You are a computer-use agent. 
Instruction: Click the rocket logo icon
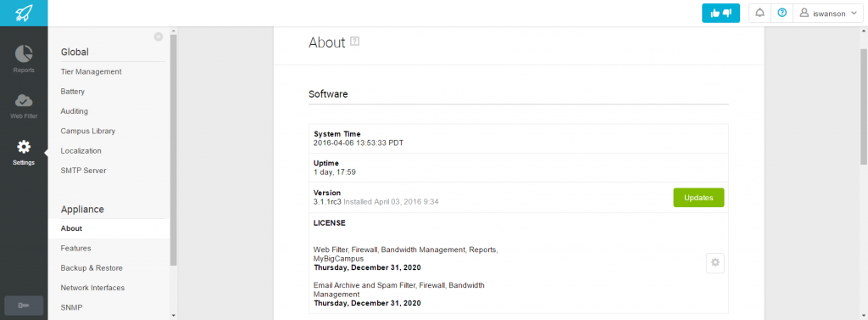click(x=24, y=13)
